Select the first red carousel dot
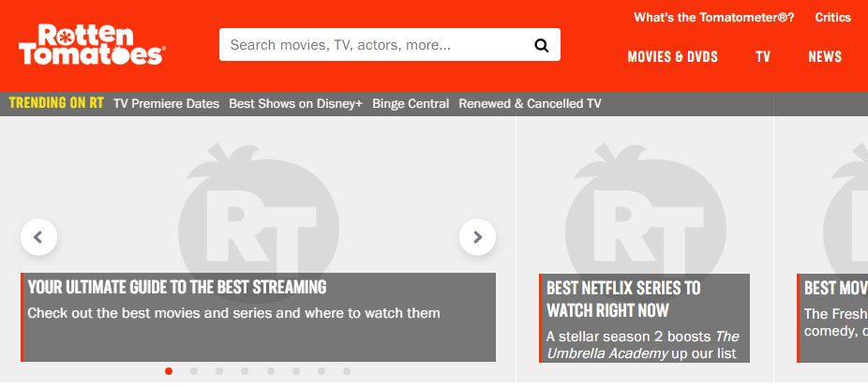Viewport: 868px width, 389px height. coord(169,371)
